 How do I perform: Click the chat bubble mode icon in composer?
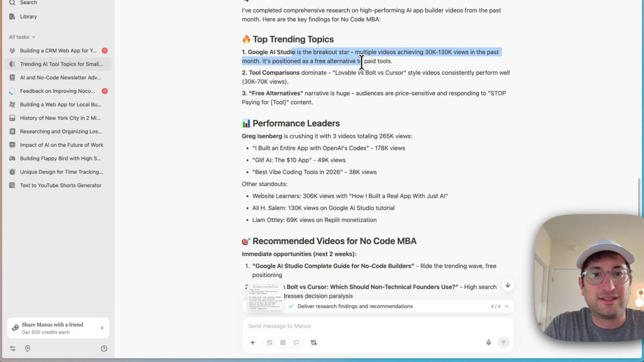pyautogui.click(x=296, y=342)
